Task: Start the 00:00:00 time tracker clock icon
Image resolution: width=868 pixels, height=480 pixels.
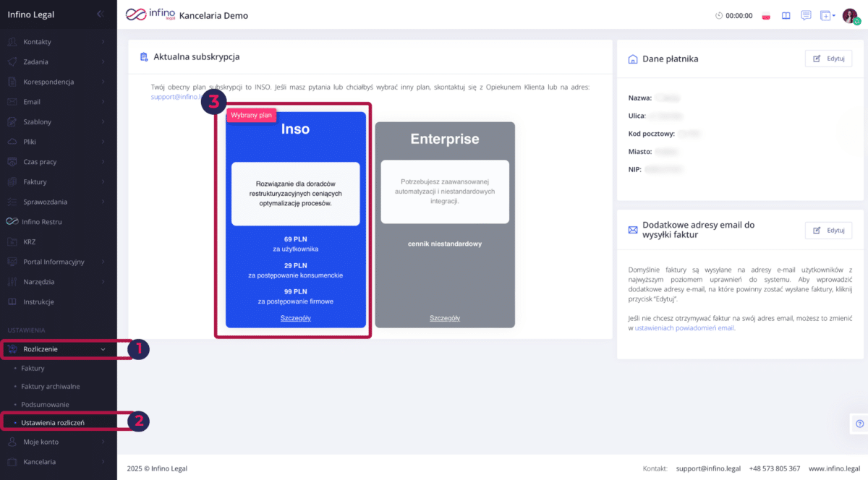Action: click(719, 15)
